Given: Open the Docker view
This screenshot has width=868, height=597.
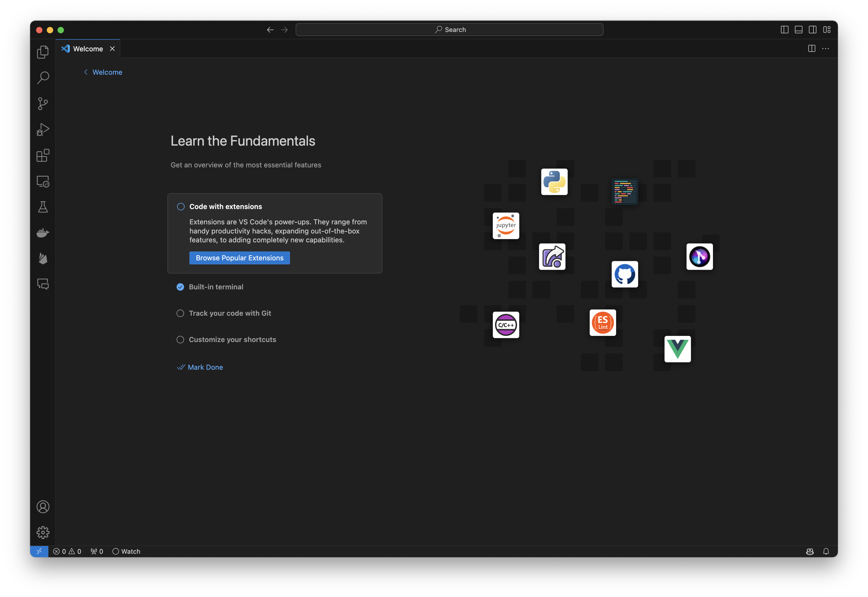Looking at the screenshot, I should pos(43,233).
